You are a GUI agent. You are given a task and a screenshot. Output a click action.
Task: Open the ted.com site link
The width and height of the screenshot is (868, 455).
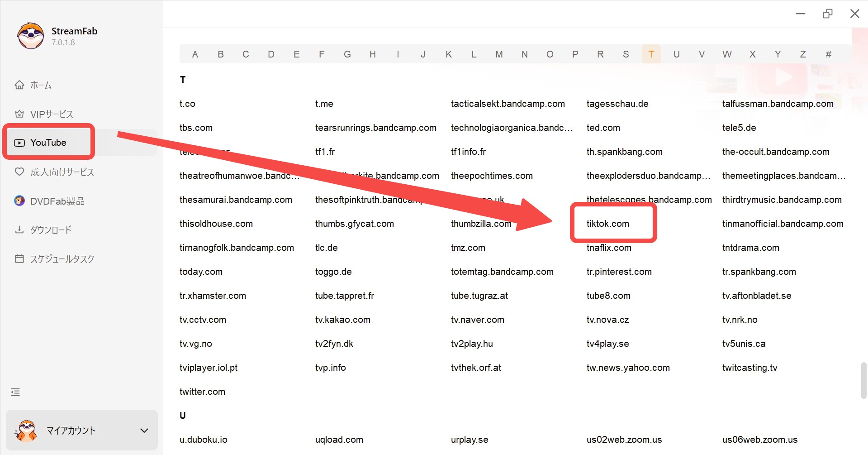tap(603, 128)
